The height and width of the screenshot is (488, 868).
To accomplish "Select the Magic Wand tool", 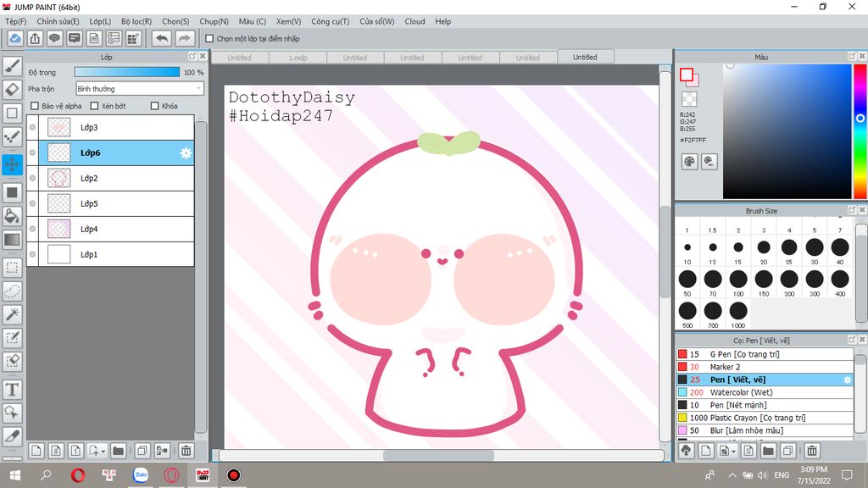I will point(12,314).
